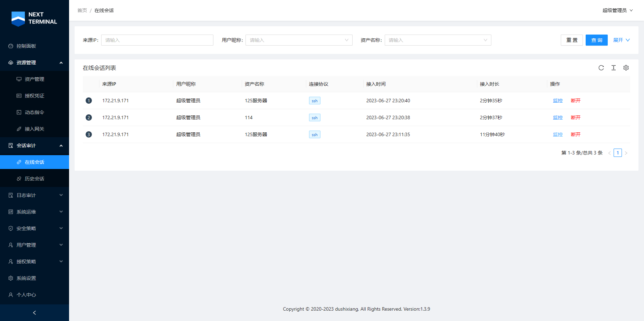Go to previous page arrow in pagination
The height and width of the screenshot is (321, 644).
click(x=609, y=153)
